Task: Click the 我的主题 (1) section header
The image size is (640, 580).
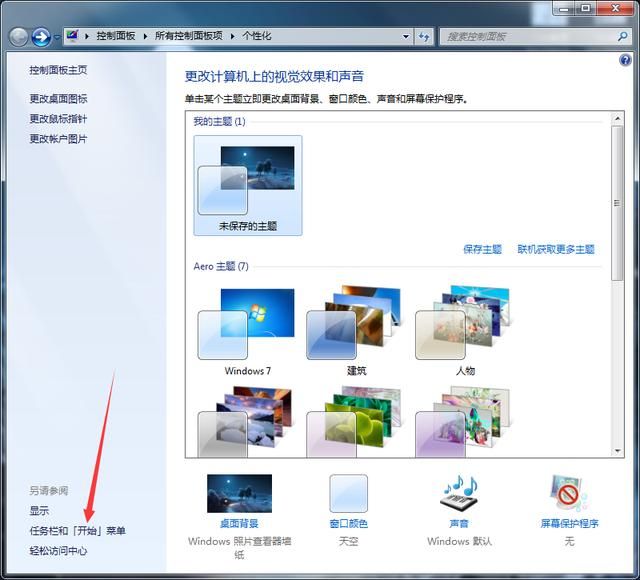Action: pos(220,122)
